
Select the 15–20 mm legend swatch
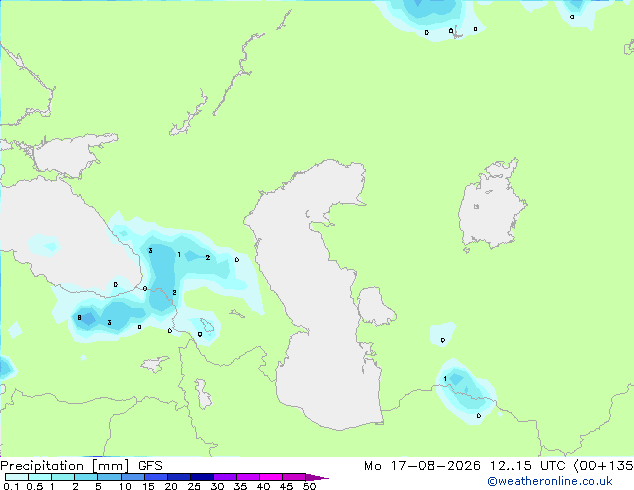tap(156, 477)
